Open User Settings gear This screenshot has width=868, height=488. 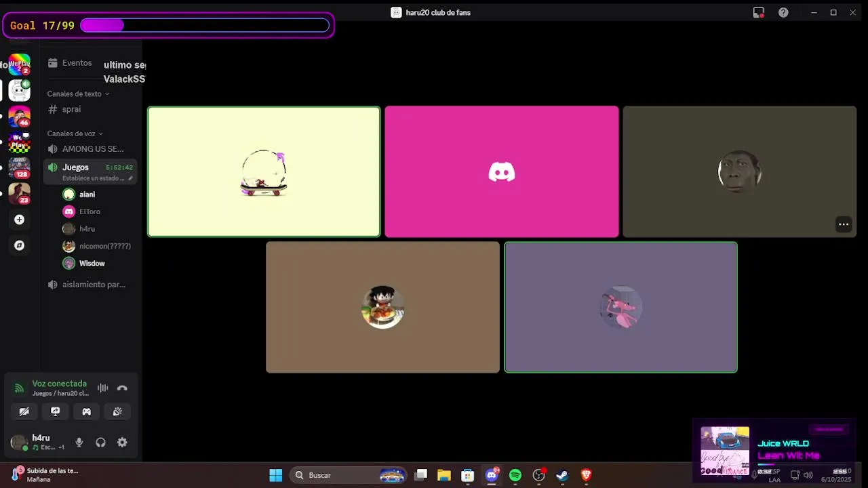122,443
